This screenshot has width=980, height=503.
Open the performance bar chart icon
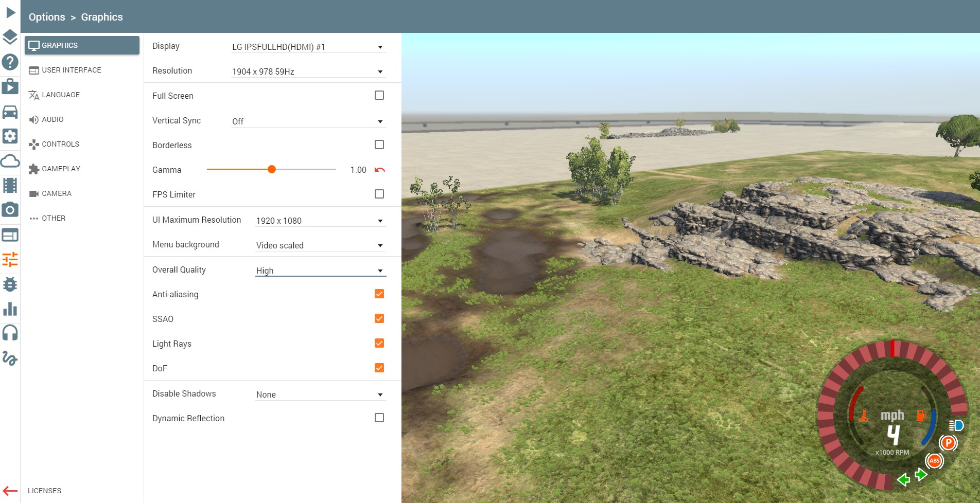click(10, 309)
